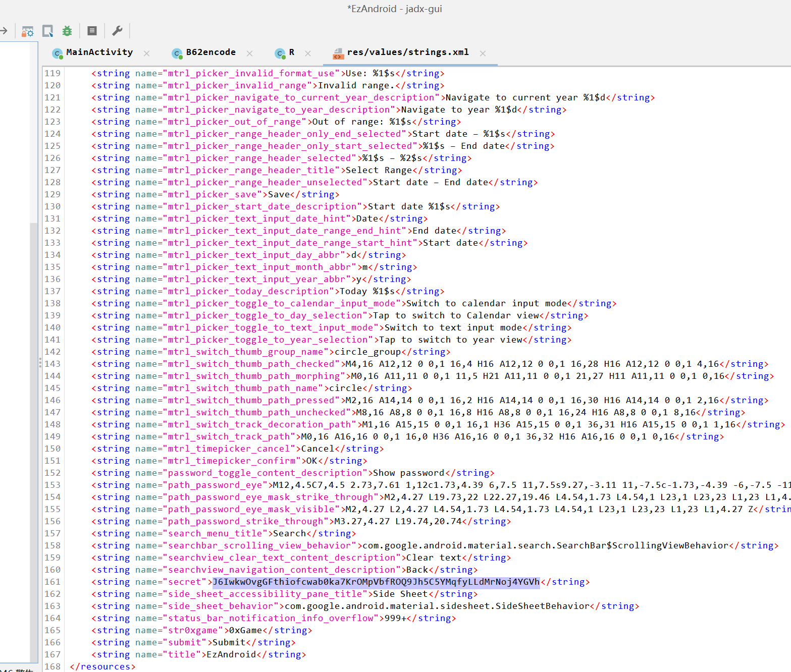Open the log viewer icon
Viewport: 791px width, 672px height.
(92, 31)
